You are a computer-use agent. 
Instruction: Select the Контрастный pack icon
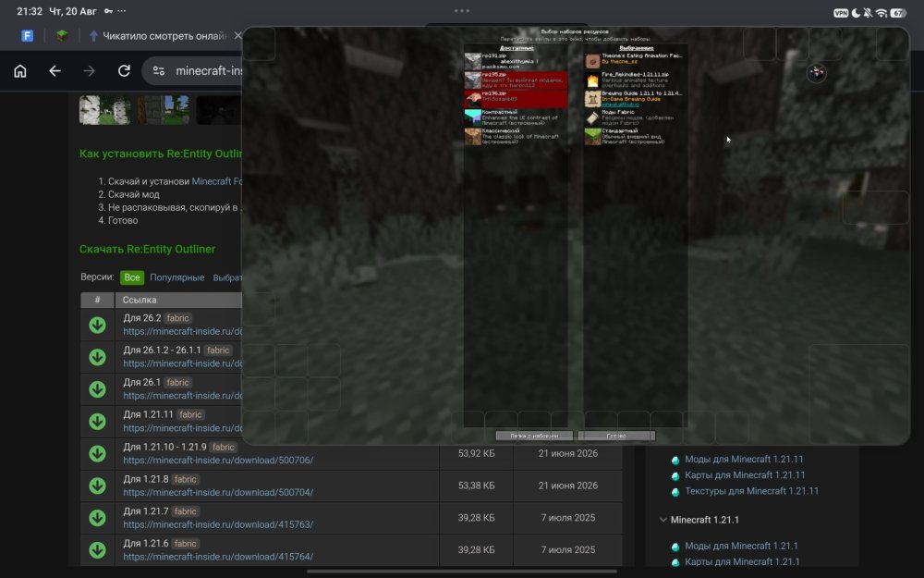(472, 118)
